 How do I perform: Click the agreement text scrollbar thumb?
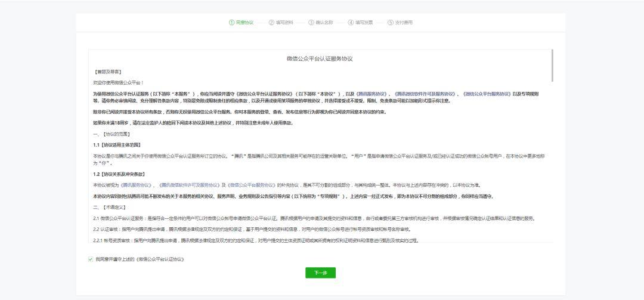click(x=552, y=66)
